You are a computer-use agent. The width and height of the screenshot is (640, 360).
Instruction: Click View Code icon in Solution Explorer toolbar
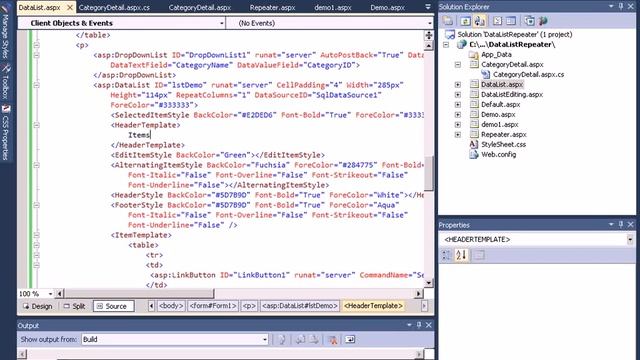(x=497, y=21)
